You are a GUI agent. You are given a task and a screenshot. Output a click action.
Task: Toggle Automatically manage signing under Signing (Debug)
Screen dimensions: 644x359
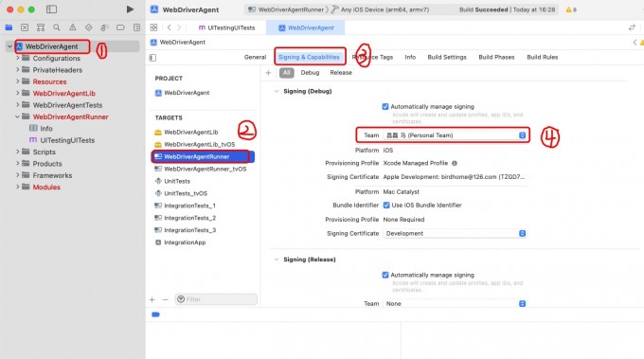[385, 107]
